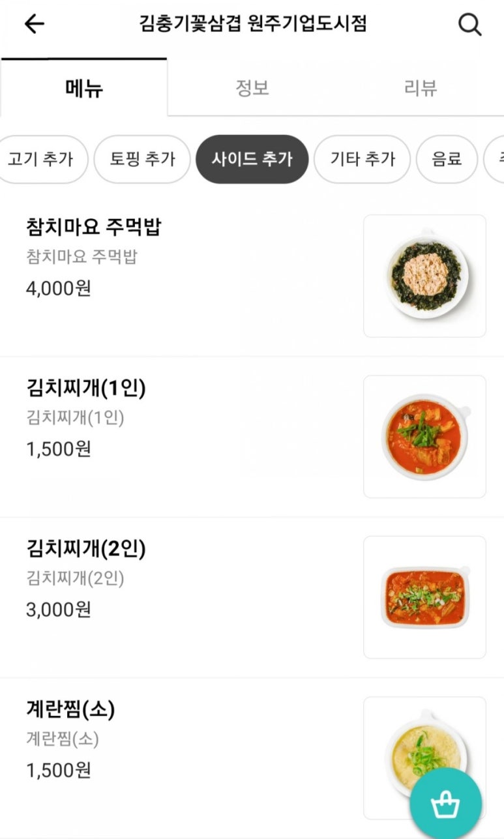This screenshot has height=839, width=504.
Task: Select the 음료 category chip
Action: coord(447,159)
